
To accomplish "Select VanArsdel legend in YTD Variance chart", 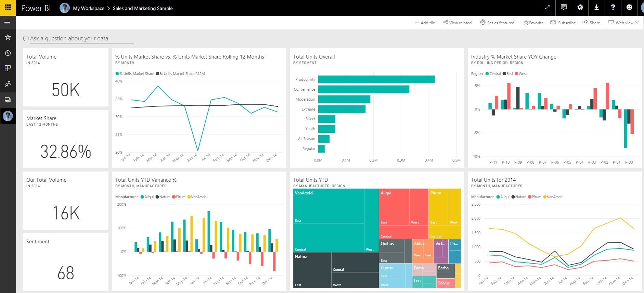I will tap(197, 197).
